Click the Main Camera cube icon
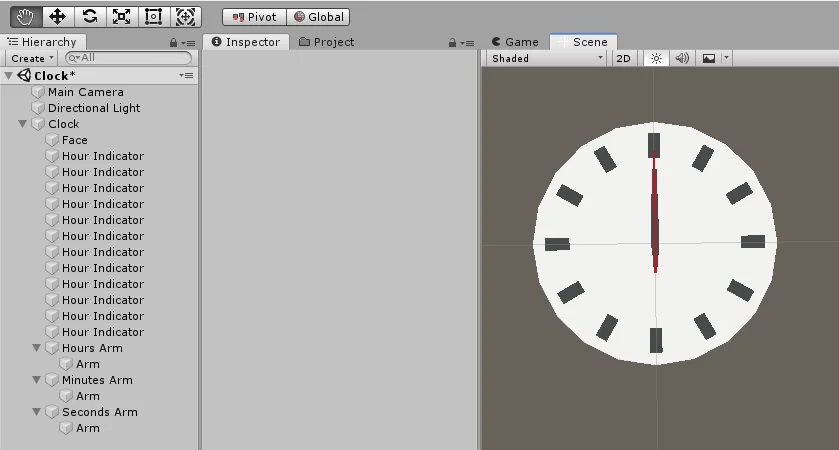The height and width of the screenshot is (450, 839). coord(38,92)
